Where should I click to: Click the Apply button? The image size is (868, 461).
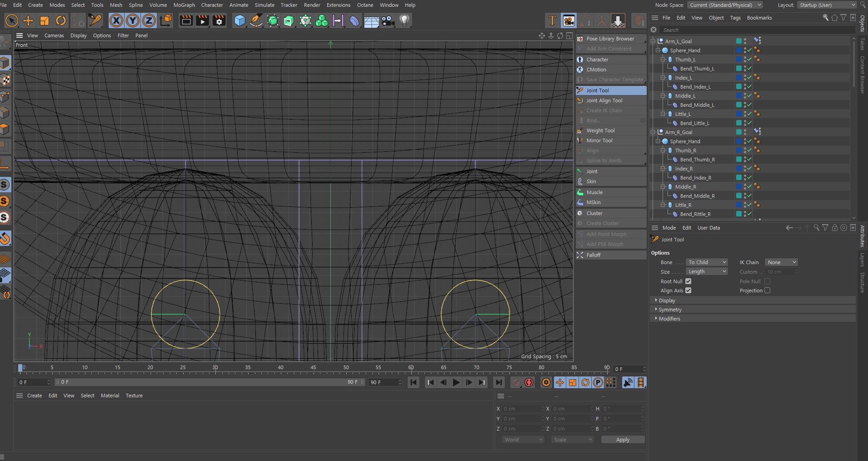click(x=623, y=440)
